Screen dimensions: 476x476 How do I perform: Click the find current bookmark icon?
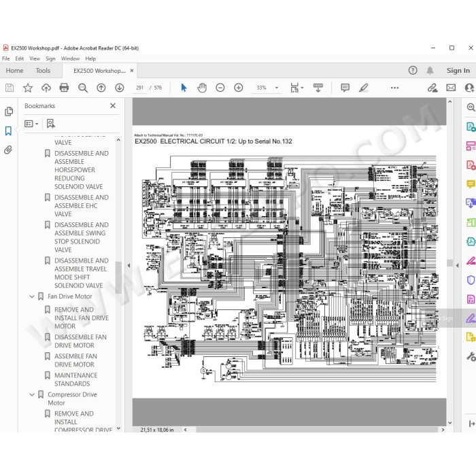point(51,124)
